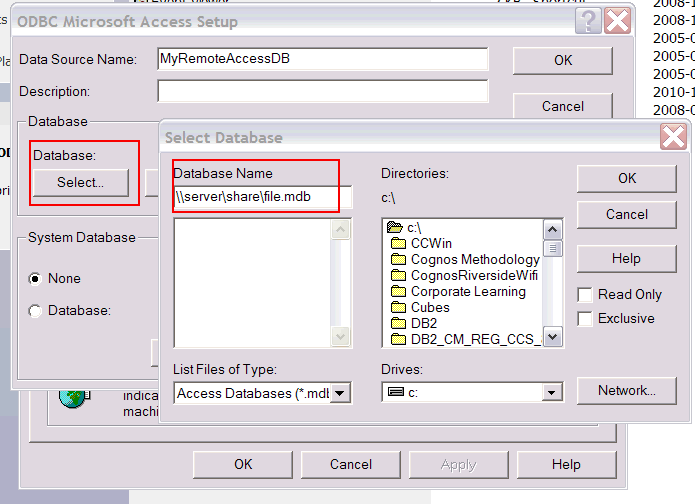Click the Data Source Name input field
Viewport: 695px width, 504px height.
point(323,59)
